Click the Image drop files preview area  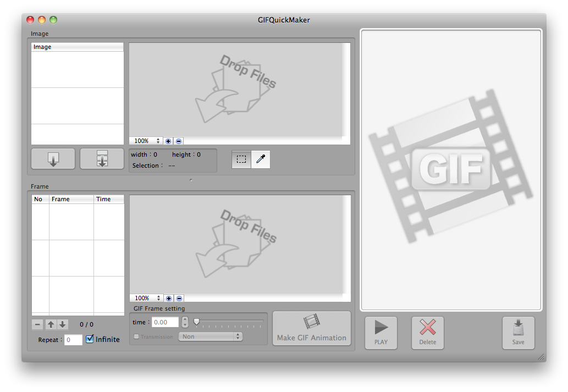click(236, 90)
